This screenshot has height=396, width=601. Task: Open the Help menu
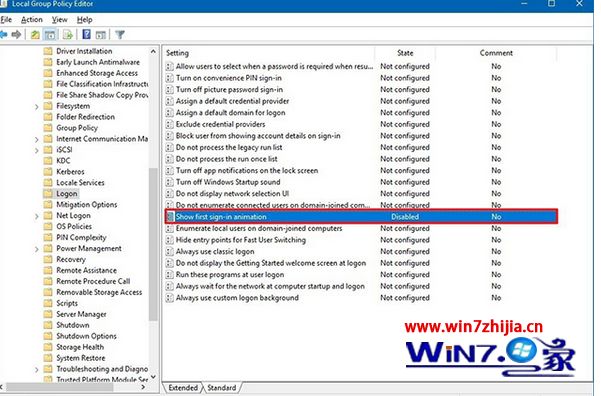(x=84, y=20)
